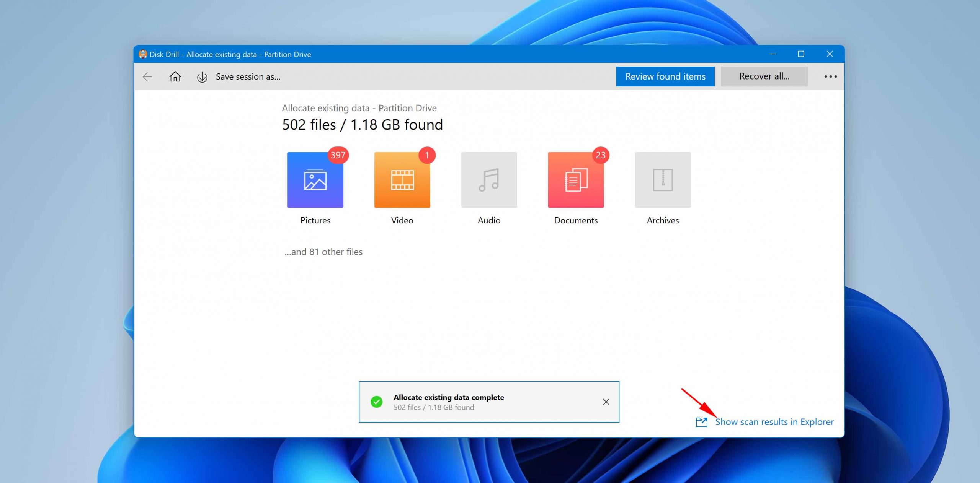The width and height of the screenshot is (980, 483).
Task: Open the three-dot more options menu
Action: click(830, 77)
